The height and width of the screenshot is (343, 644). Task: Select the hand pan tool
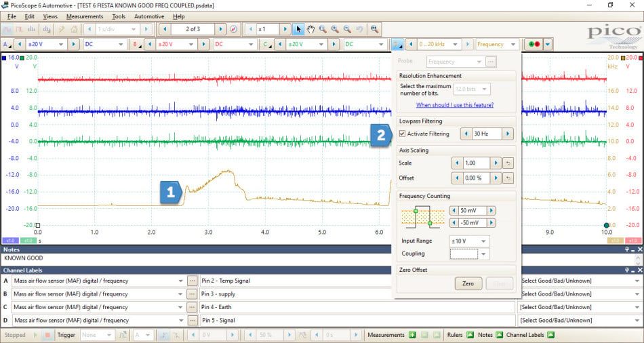[x=310, y=29]
